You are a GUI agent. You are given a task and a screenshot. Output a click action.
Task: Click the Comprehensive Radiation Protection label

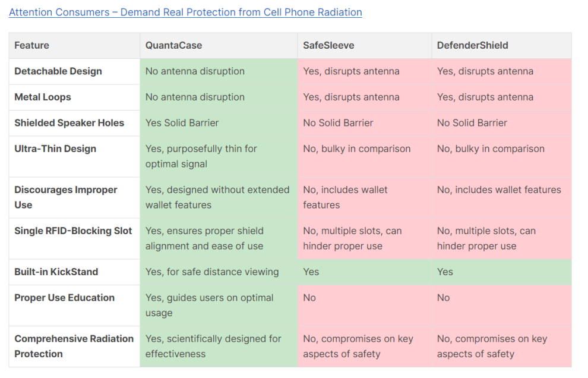point(74,346)
